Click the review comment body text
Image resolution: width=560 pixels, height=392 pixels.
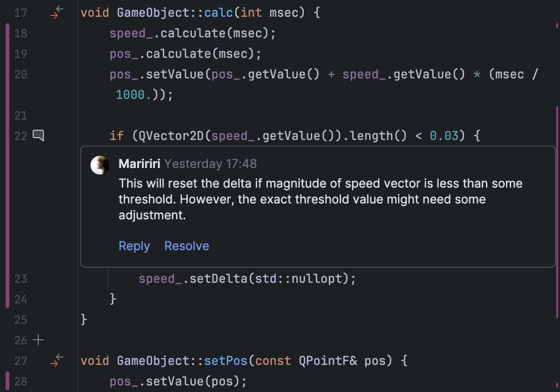coord(320,199)
